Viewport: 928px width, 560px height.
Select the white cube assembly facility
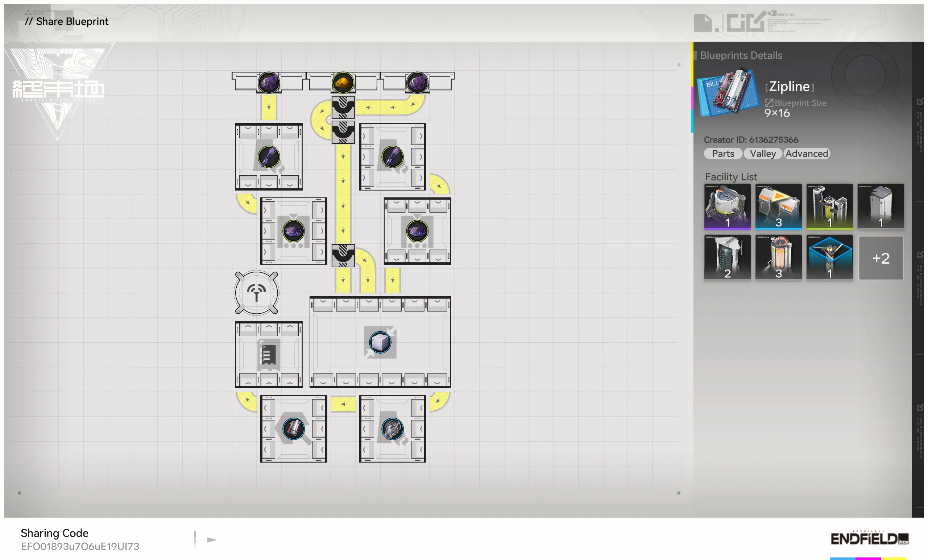380,342
